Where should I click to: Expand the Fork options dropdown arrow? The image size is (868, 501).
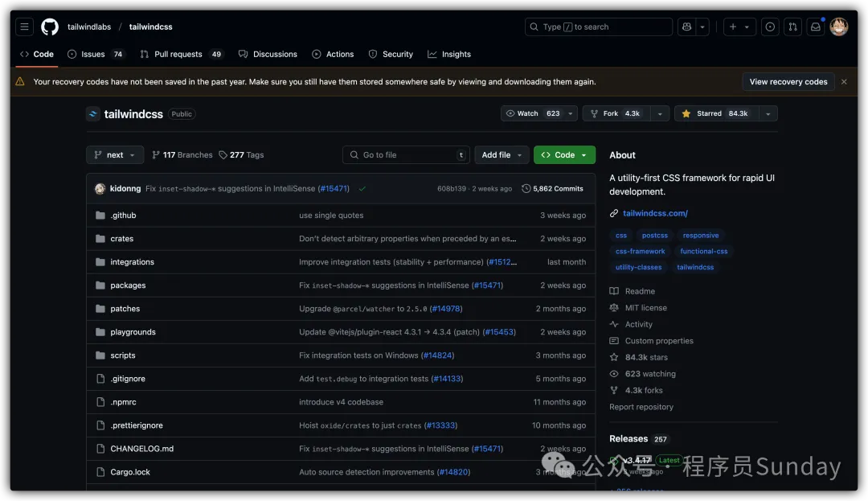point(660,114)
